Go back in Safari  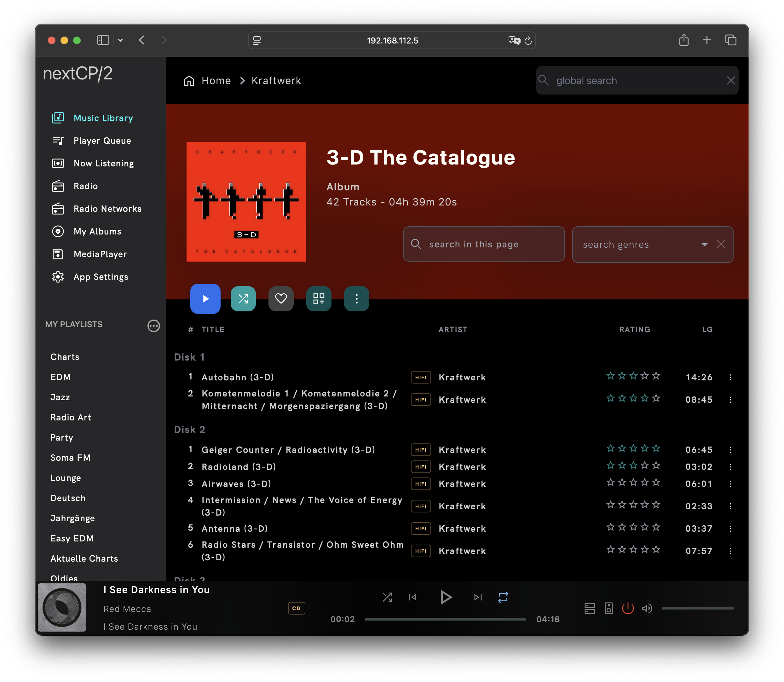click(x=141, y=40)
